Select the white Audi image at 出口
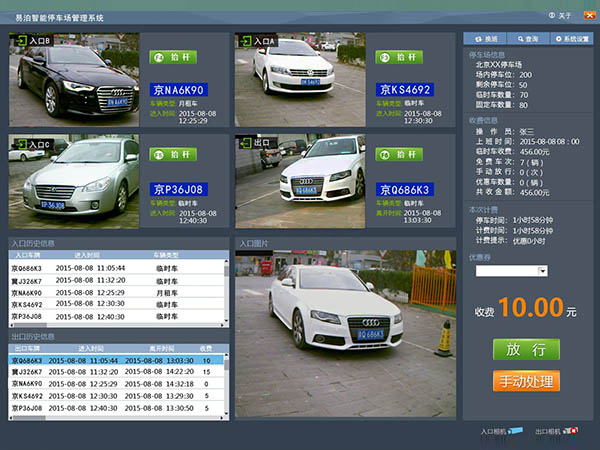This screenshot has height=450, width=600. [x=300, y=181]
